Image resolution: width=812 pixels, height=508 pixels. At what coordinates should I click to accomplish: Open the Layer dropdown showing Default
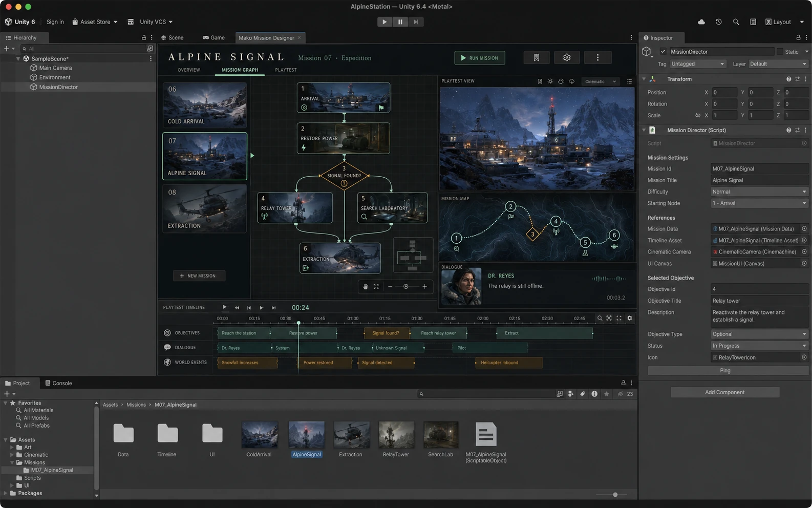click(x=778, y=64)
